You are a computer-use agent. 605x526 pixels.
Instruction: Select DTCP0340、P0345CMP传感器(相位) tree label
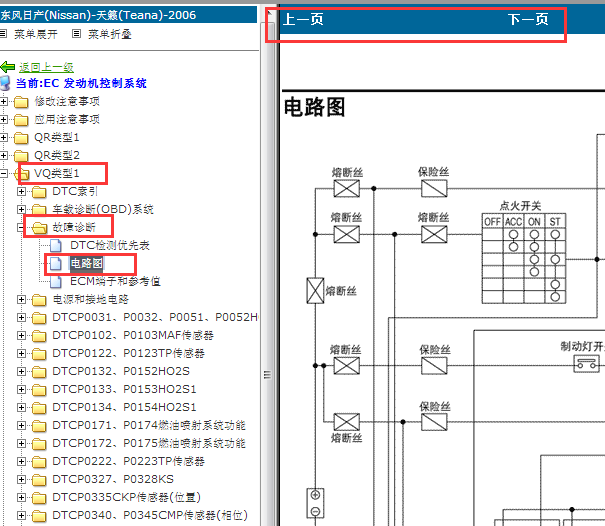click(x=150, y=515)
